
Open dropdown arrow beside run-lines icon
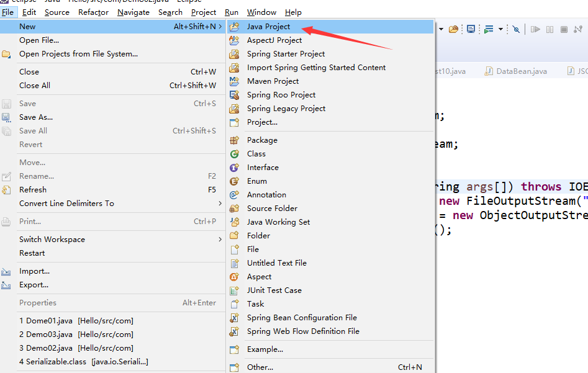(500, 29)
